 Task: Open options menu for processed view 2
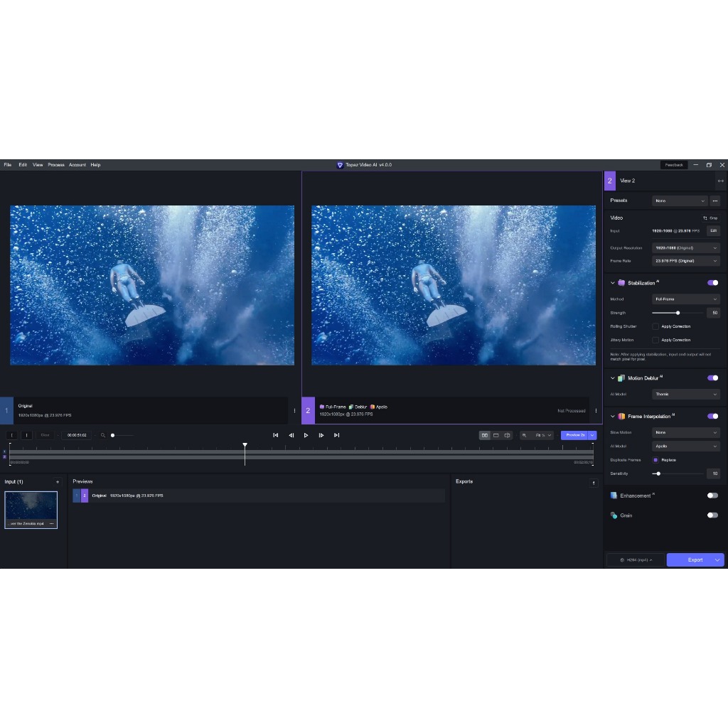coord(596,410)
